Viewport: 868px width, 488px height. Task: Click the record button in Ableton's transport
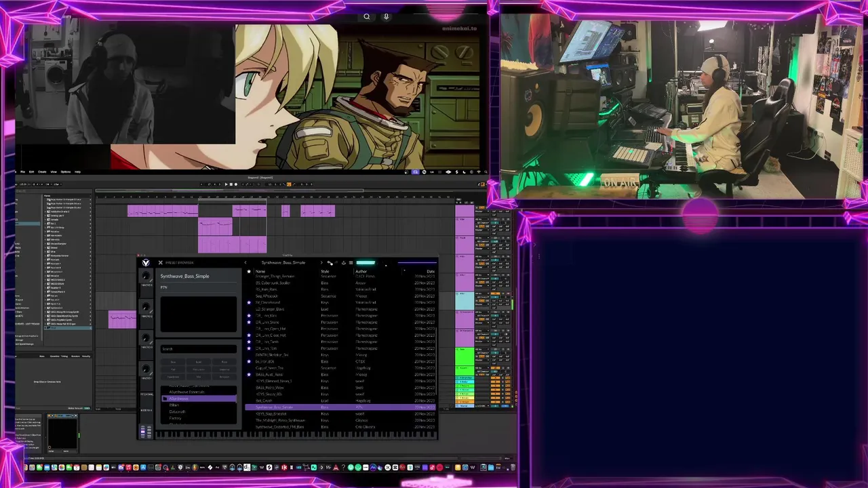coord(236,184)
